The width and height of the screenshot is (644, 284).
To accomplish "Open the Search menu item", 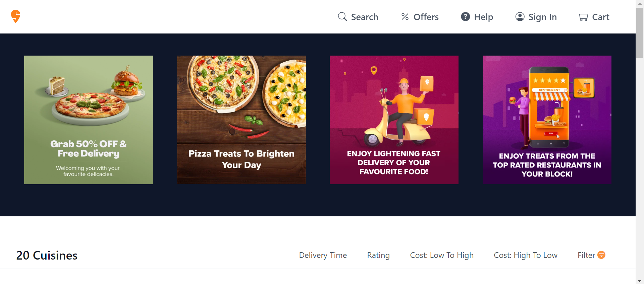I will point(358,17).
